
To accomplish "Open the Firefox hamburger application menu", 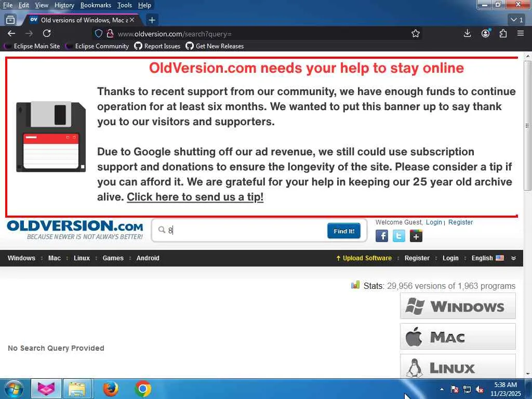I will tap(521, 33).
